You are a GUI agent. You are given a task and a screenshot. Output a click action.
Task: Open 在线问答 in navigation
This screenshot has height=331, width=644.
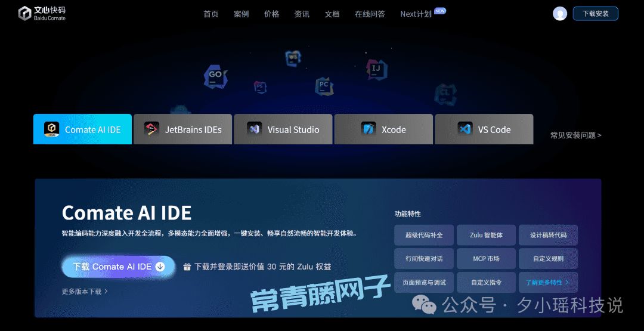click(x=370, y=14)
